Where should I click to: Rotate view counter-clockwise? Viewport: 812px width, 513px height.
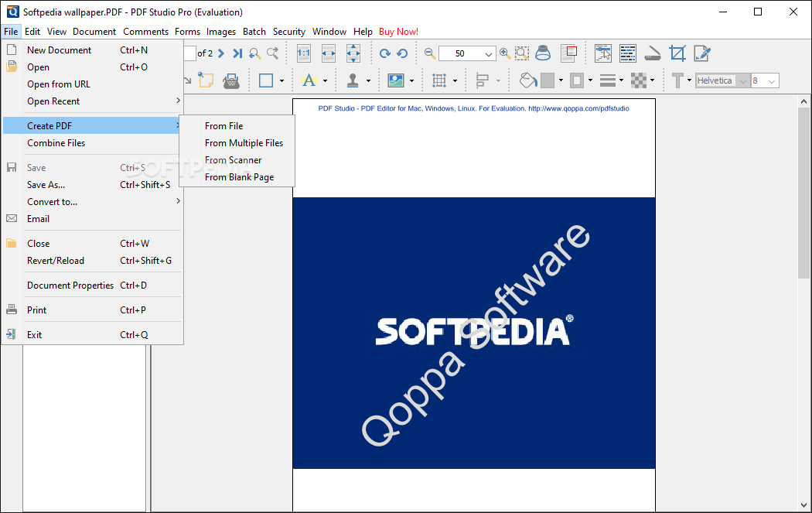[402, 53]
